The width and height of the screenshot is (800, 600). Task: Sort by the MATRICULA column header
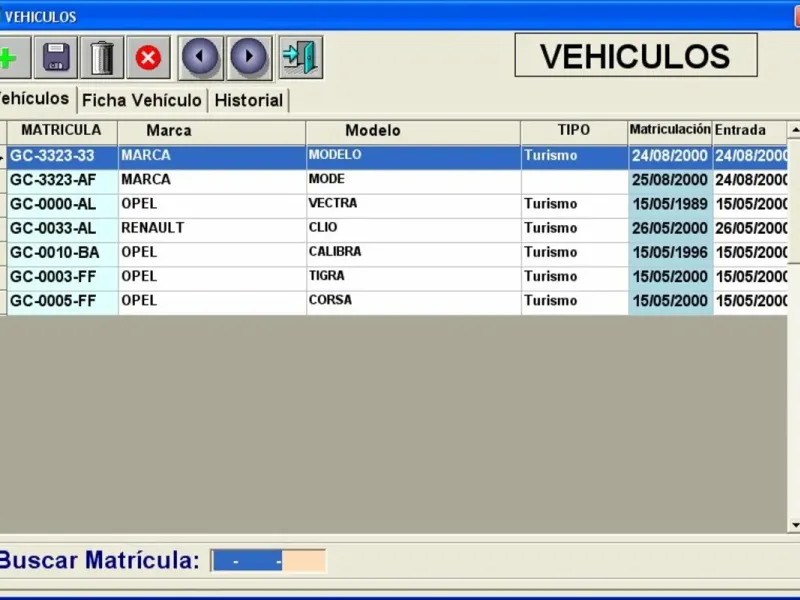62,131
